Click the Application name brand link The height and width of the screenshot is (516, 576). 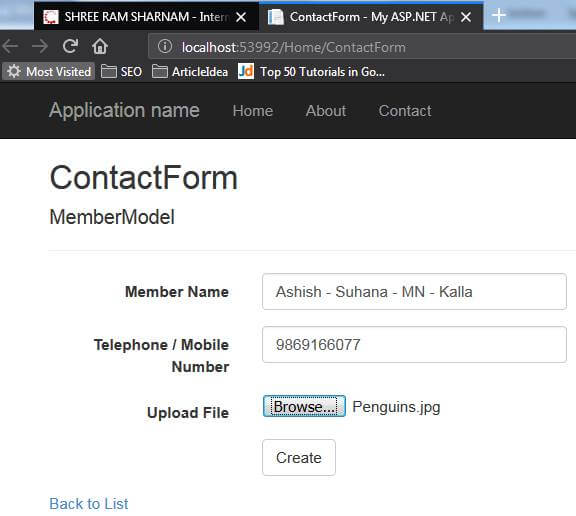[x=124, y=110]
